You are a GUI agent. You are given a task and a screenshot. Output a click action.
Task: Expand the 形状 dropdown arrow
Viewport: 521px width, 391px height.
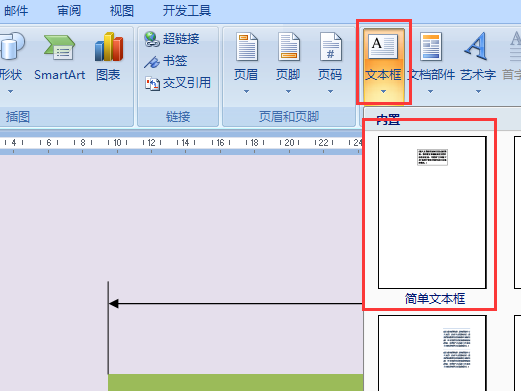(x=10, y=91)
